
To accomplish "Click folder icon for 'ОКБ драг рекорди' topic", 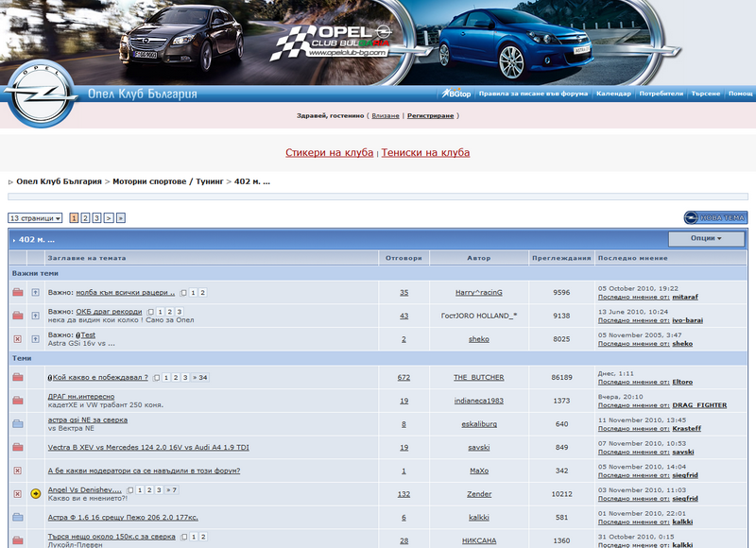I will point(18,316).
